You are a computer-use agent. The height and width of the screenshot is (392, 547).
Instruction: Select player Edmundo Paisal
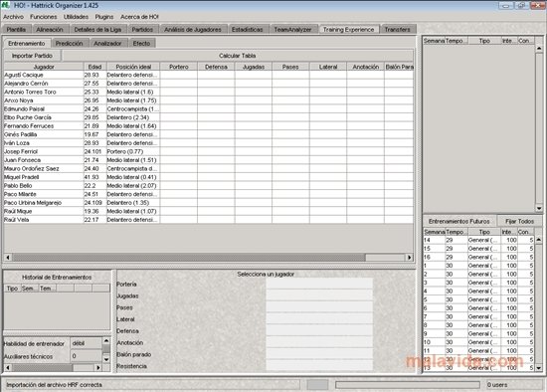(208, 108)
